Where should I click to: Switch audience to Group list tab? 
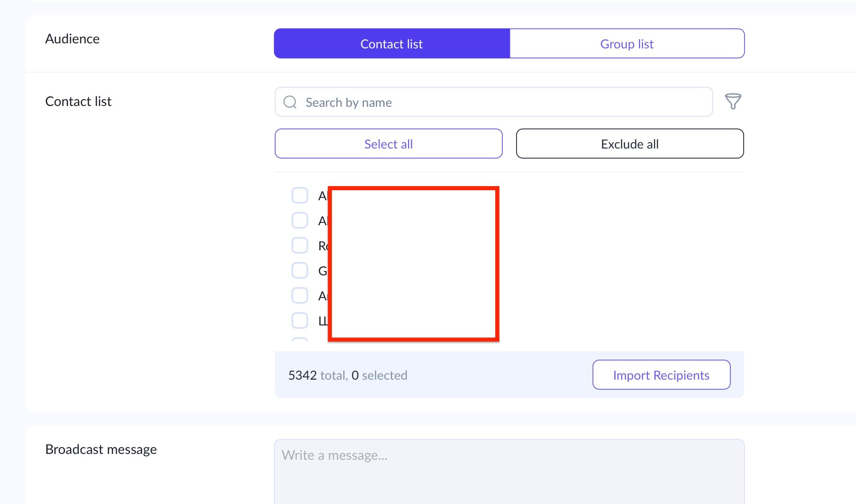pyautogui.click(x=627, y=44)
